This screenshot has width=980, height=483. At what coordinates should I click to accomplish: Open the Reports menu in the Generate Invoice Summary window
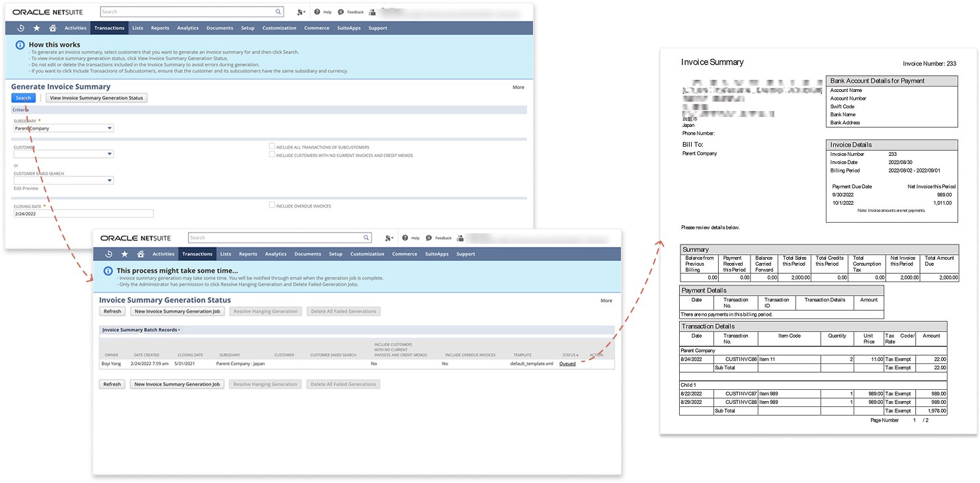tap(160, 28)
